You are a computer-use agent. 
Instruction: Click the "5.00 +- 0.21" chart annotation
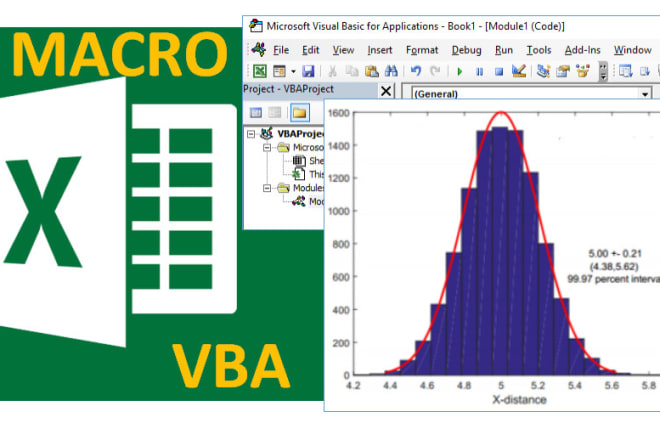pos(615,253)
